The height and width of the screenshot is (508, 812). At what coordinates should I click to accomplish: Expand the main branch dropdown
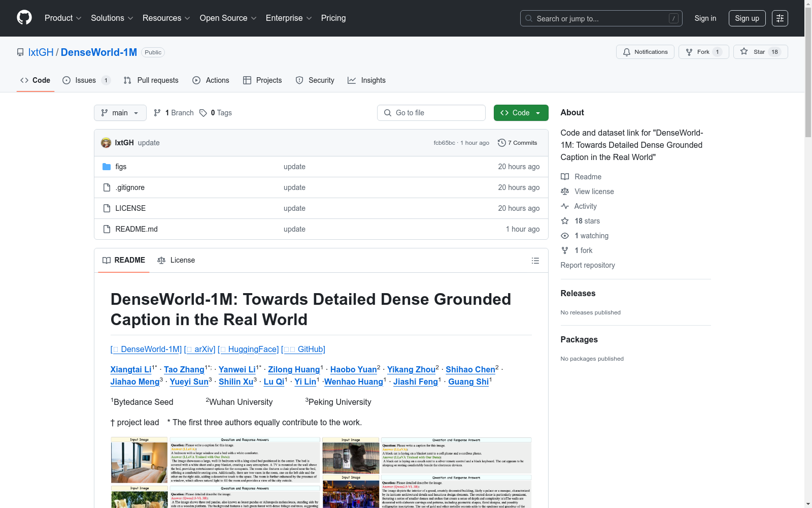click(120, 113)
